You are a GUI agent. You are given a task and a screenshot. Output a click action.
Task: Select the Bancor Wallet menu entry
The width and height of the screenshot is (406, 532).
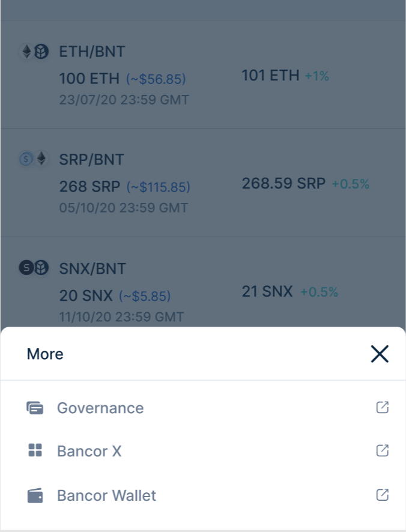click(106, 495)
